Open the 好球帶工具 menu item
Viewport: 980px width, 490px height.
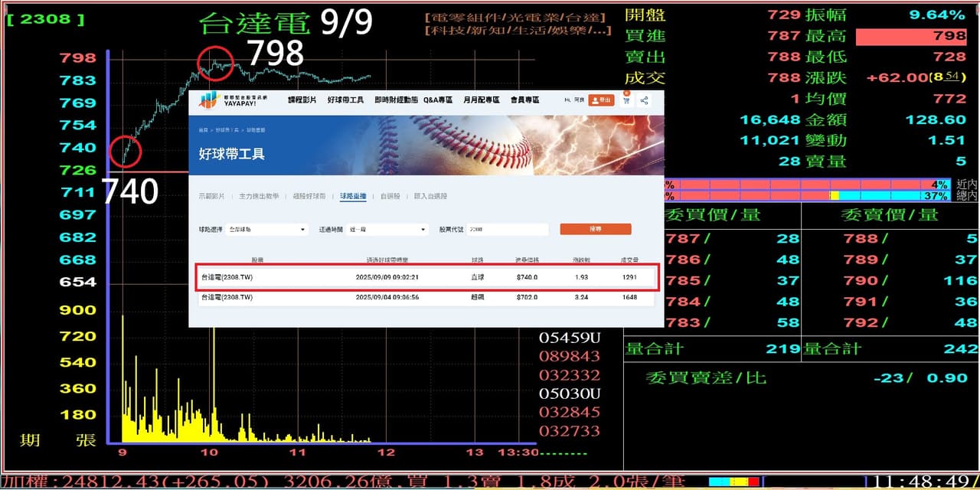(x=345, y=100)
